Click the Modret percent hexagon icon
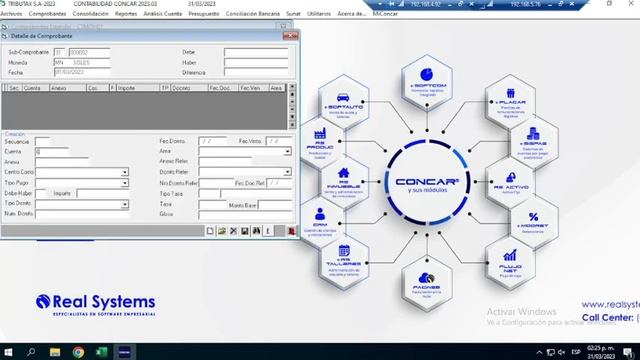The image size is (640, 360). (x=533, y=222)
